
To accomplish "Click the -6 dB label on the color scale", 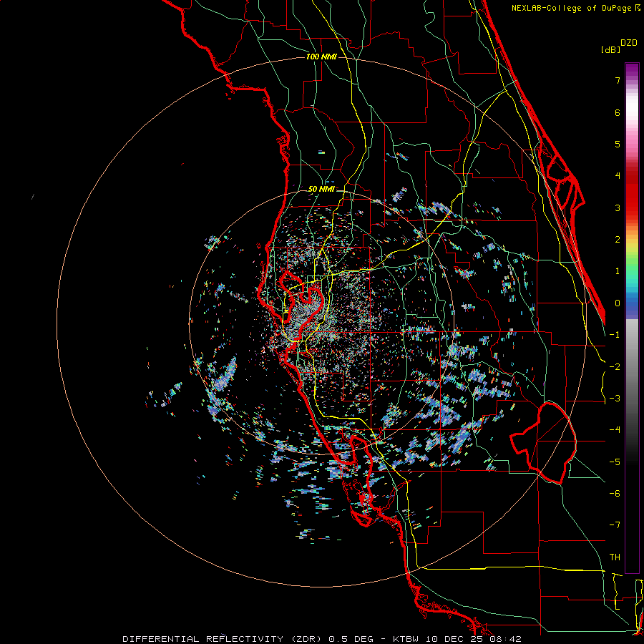I will point(615,494).
